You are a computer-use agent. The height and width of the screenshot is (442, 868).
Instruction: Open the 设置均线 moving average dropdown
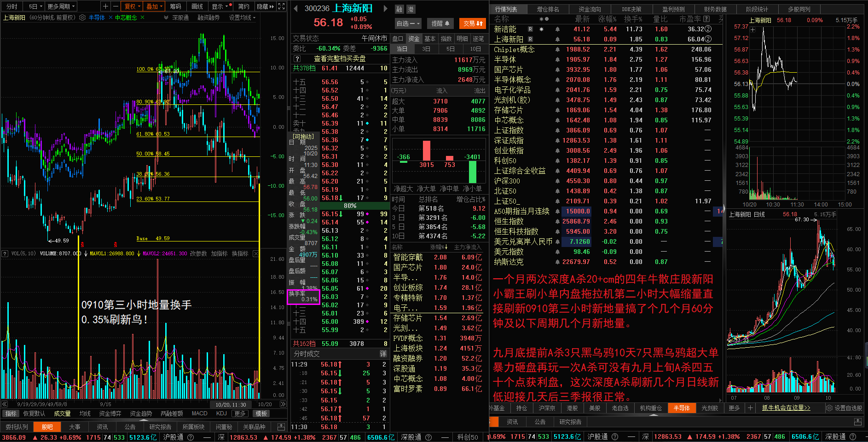tap(242, 17)
